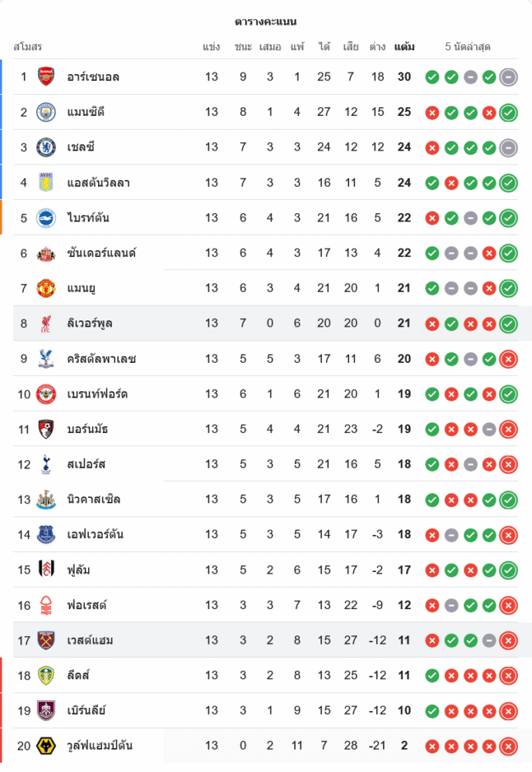Open the เวสต์แฮม team name link
Screen dimensions: 532x772
click(x=90, y=640)
